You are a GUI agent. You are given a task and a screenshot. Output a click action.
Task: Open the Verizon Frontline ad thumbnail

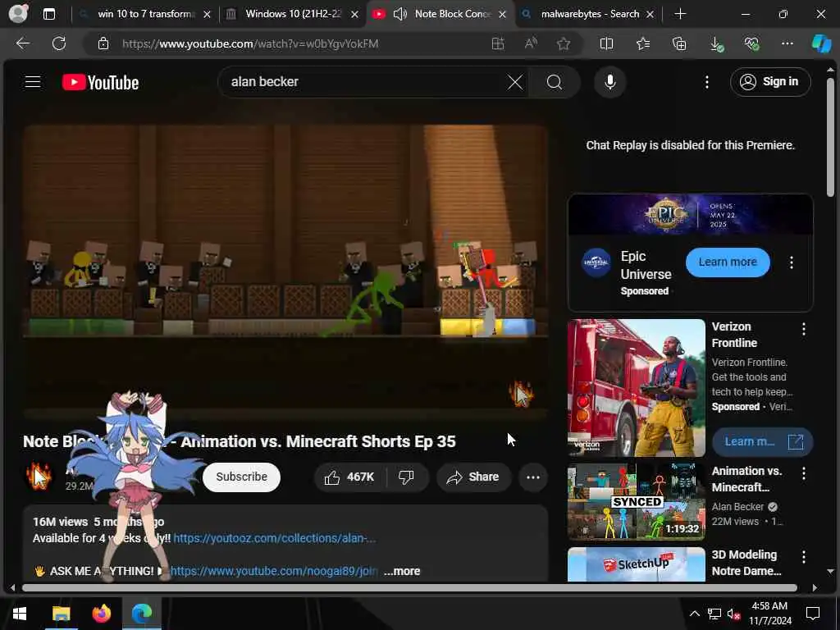coord(636,388)
